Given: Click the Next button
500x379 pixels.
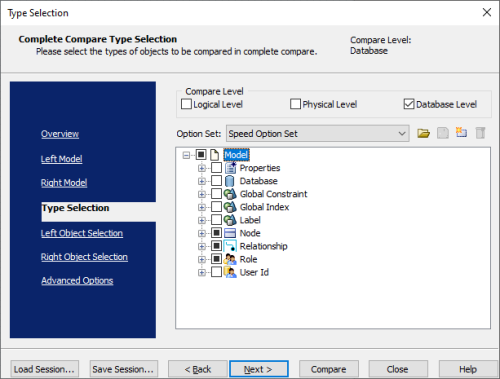Looking at the screenshot, I should (259, 369).
